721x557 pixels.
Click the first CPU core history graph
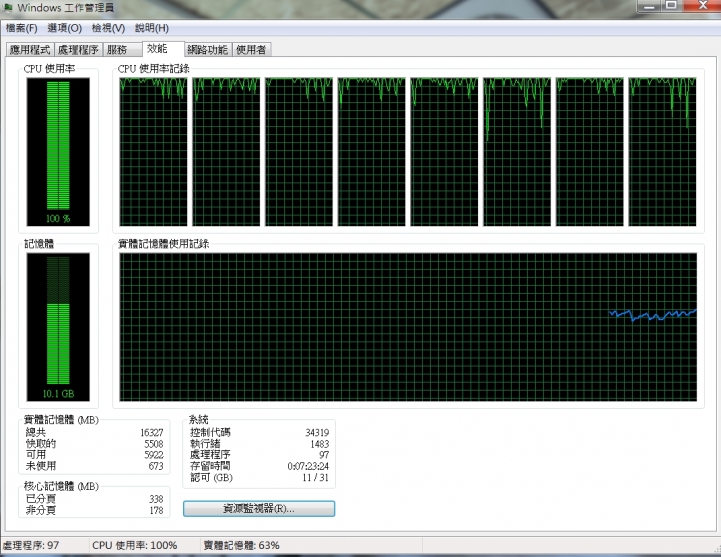[x=153, y=152]
